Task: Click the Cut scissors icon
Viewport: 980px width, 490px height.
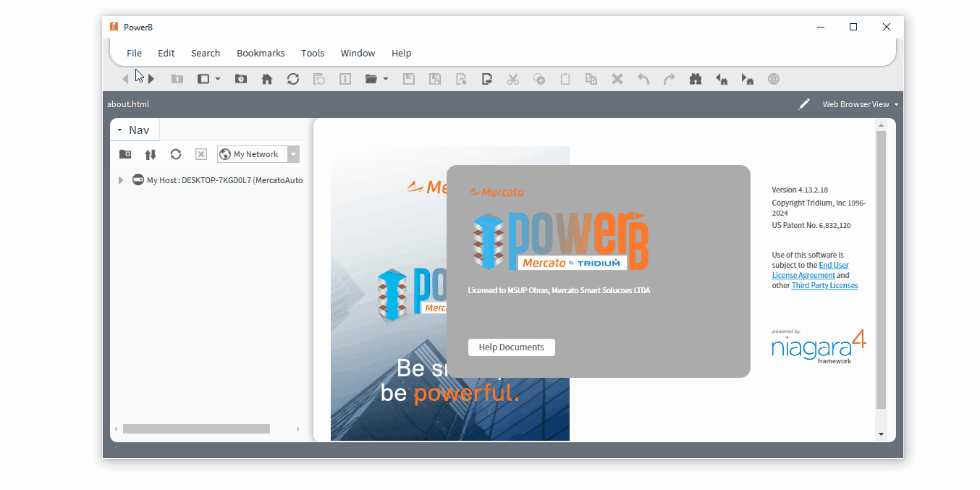Action: (513, 79)
